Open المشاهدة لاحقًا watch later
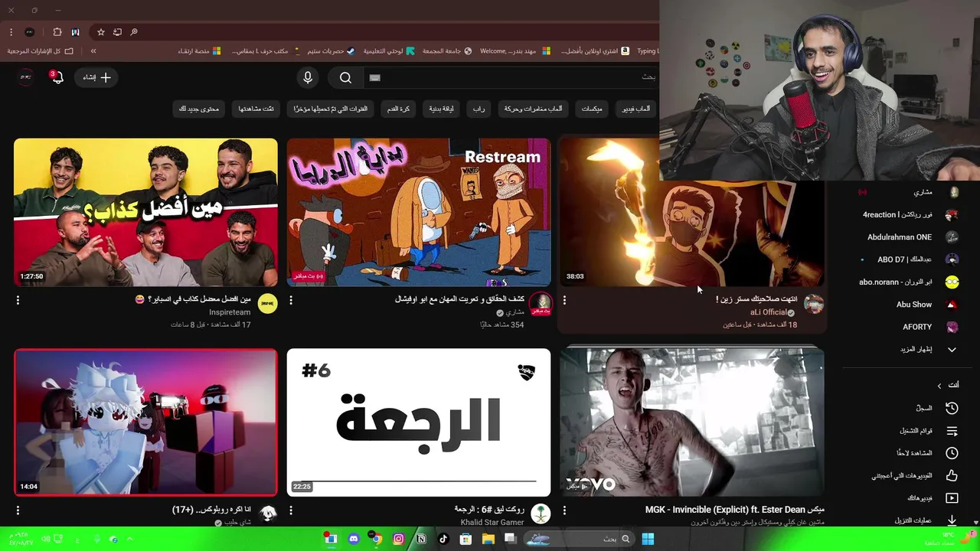The width and height of the screenshot is (980, 551). pos(910,453)
